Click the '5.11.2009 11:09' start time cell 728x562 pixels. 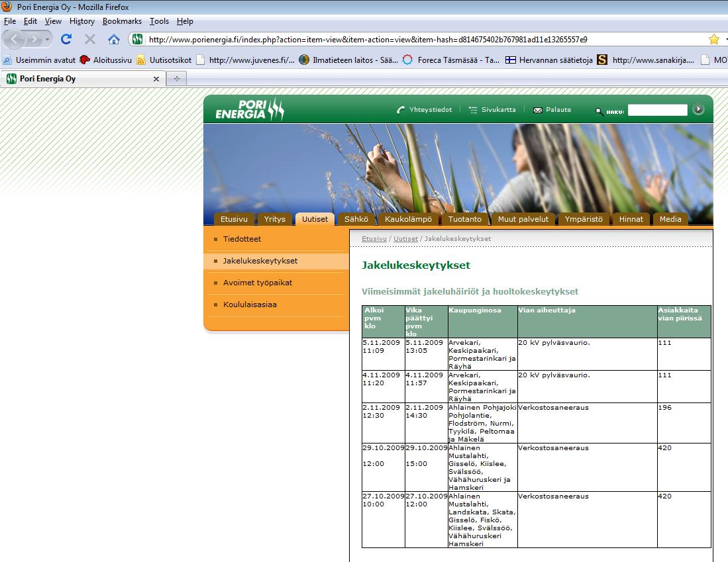[x=384, y=353]
